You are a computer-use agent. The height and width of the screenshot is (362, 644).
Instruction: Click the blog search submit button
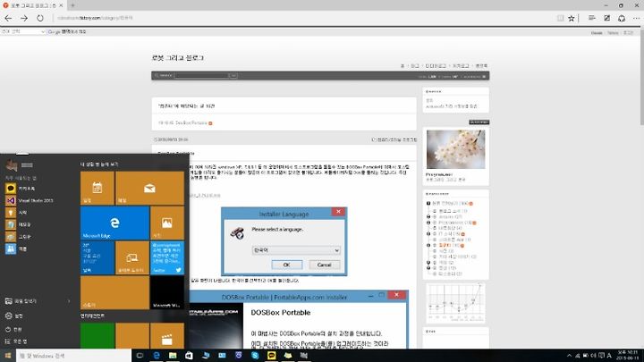coord(233,76)
